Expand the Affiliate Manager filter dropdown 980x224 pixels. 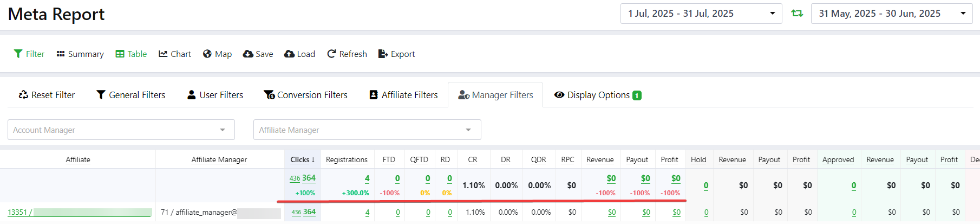(367, 130)
